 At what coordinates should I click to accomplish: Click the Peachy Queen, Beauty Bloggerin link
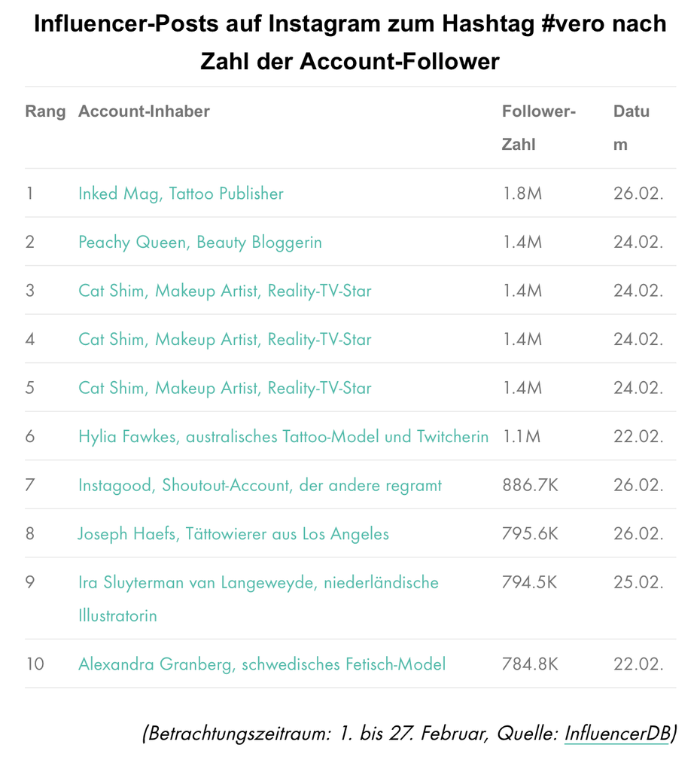pos(199,243)
